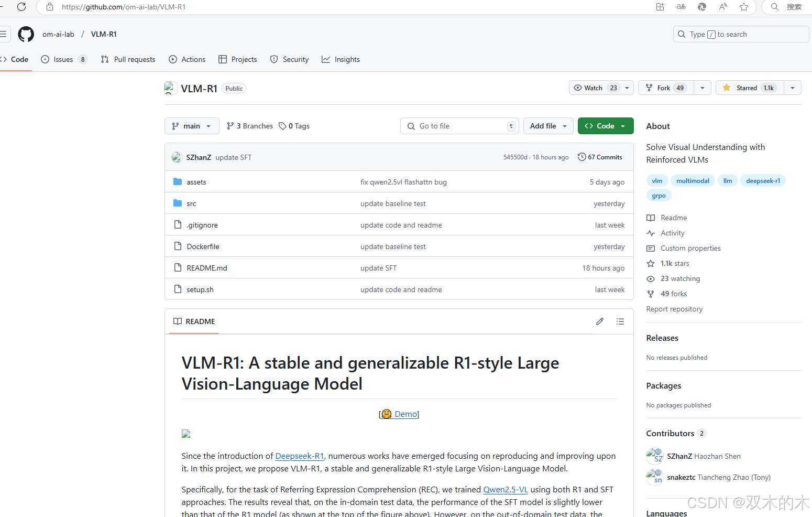Open setup.sh file
Screen dimensions: 812x517
pyautogui.click(x=200, y=289)
